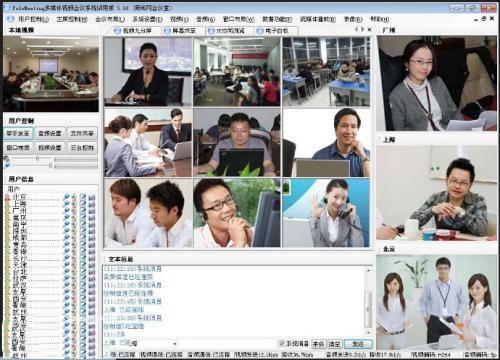Click the 北京 user audio icon
The height and width of the screenshot is (360, 500).
(x=74, y=197)
